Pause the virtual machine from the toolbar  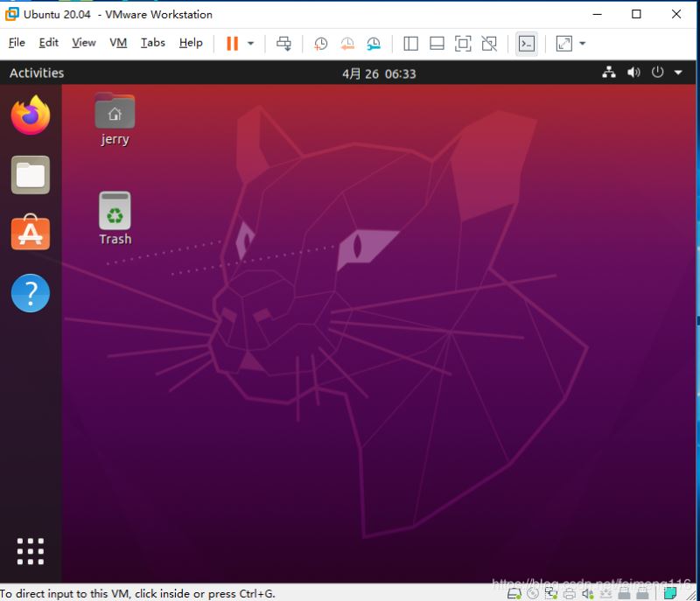pos(232,43)
